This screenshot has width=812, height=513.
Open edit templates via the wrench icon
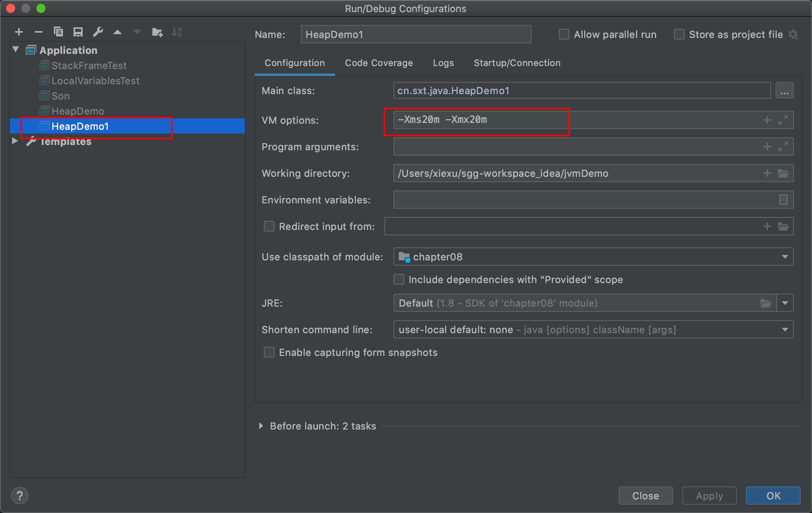98,32
